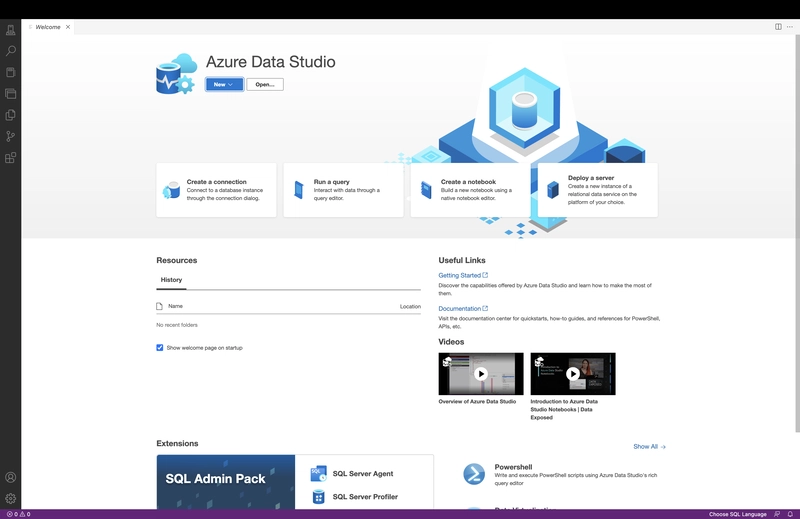Open the Explorer files view

(10, 115)
